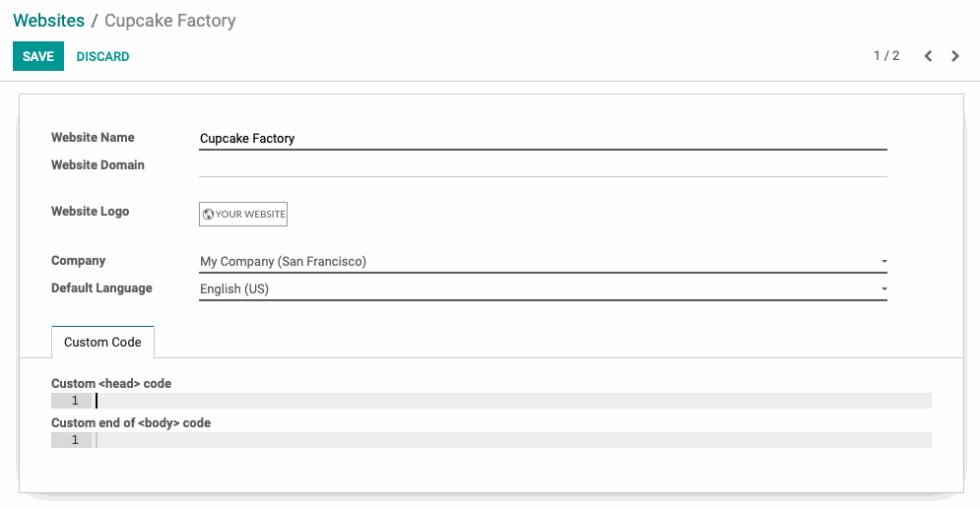This screenshot has width=980, height=507.
Task: Click inside the Custom head code editor
Action: pyautogui.click(x=512, y=401)
